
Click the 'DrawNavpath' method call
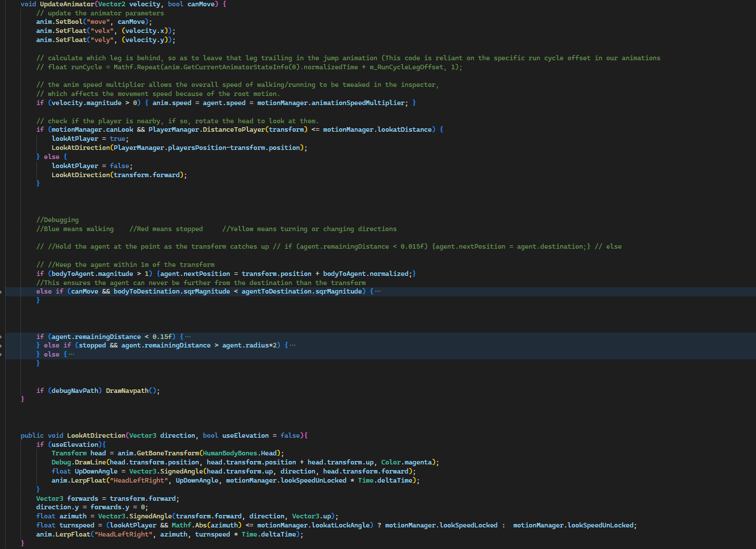click(x=127, y=391)
